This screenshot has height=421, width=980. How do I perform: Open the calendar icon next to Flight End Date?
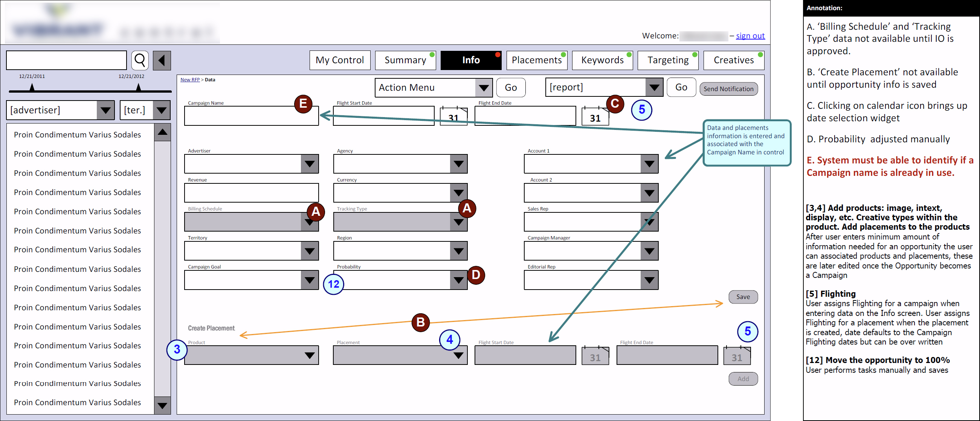pyautogui.click(x=595, y=117)
